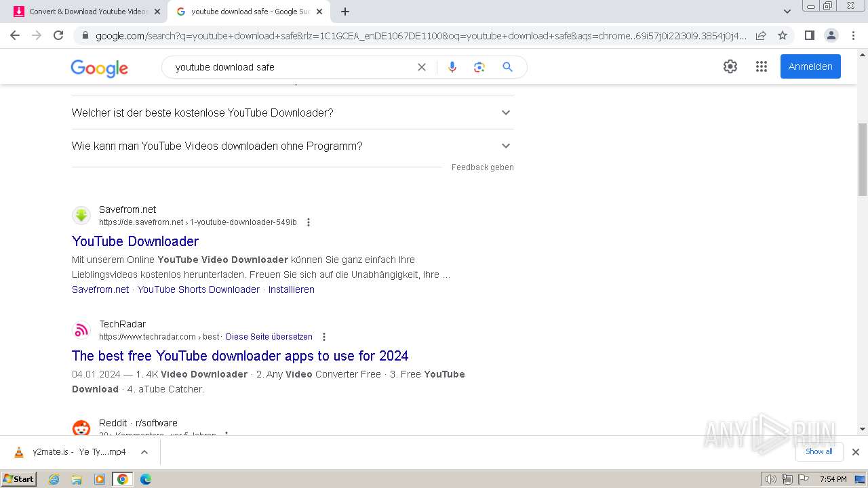This screenshot has width=868, height=488.
Task: Close the downloads bar
Action: pyautogui.click(x=856, y=452)
